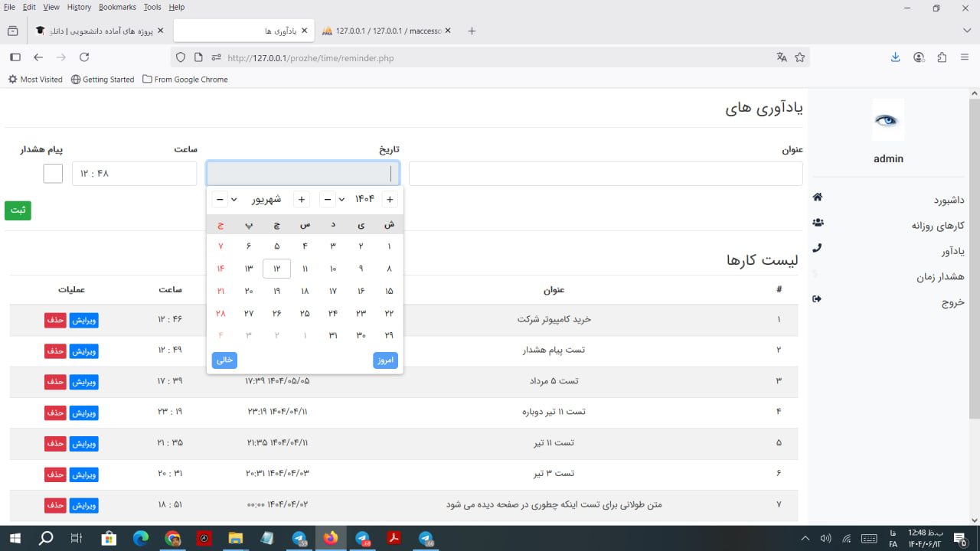Open the File menu
The height and width of the screenshot is (551, 980).
[x=9, y=7]
